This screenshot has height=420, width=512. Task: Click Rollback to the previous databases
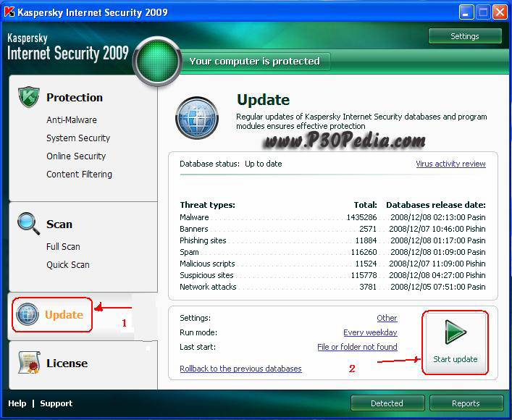240,369
